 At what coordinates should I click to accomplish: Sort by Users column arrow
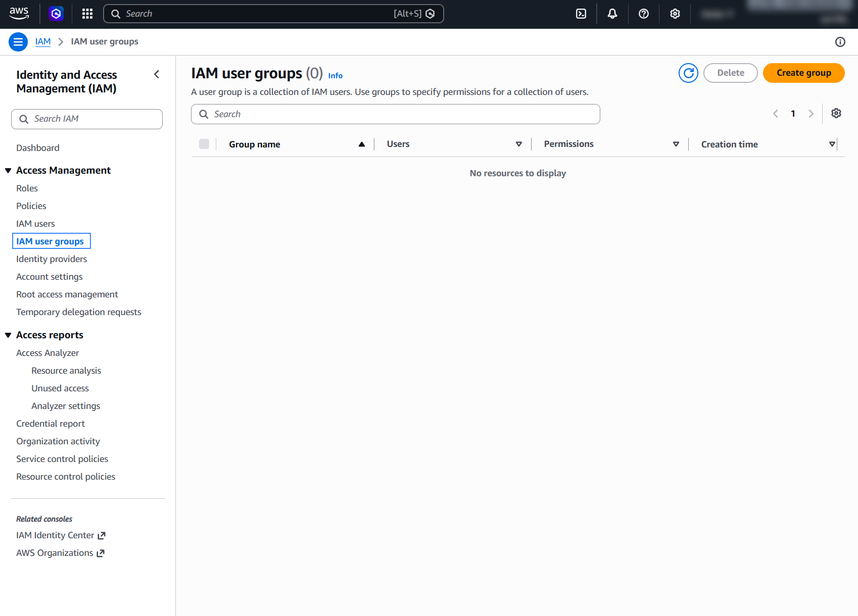(x=519, y=144)
